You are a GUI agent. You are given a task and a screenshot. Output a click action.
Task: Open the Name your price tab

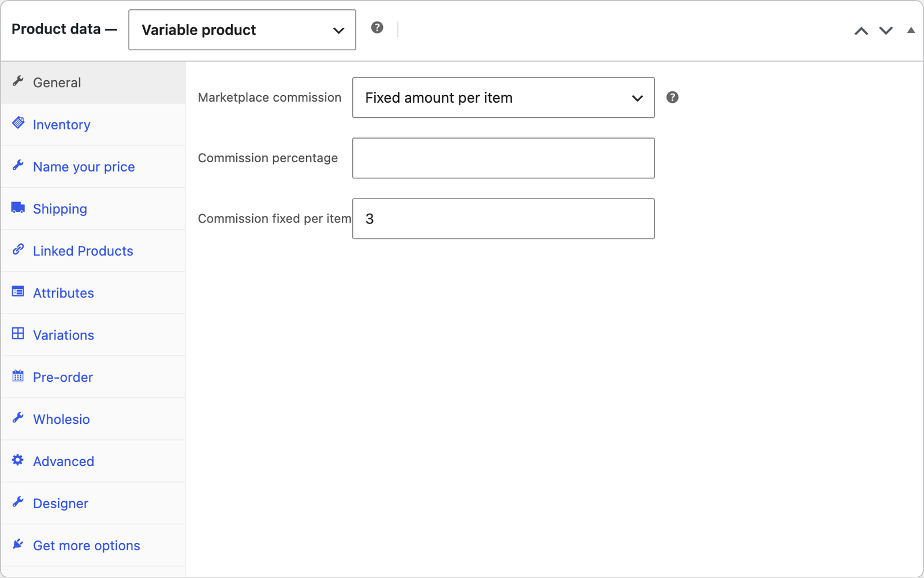pos(93,167)
